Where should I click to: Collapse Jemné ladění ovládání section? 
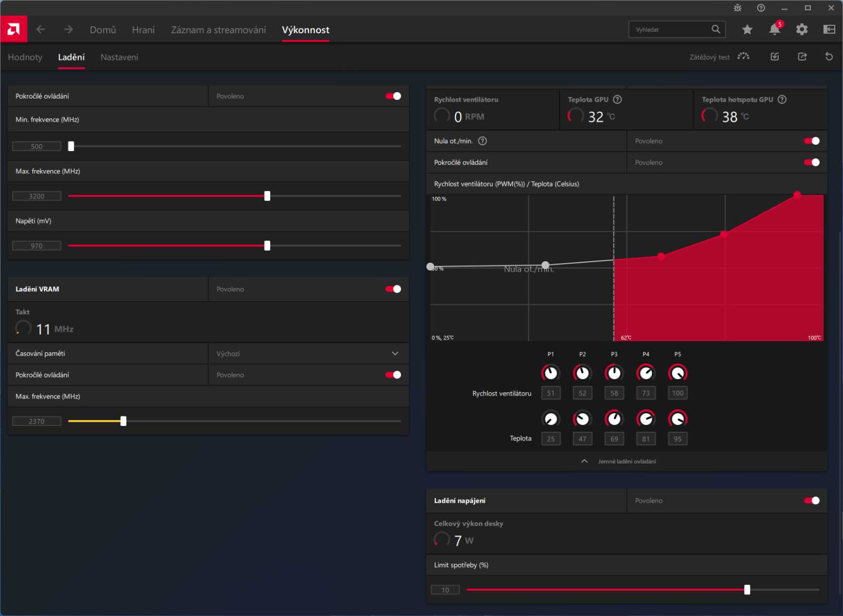click(x=626, y=461)
